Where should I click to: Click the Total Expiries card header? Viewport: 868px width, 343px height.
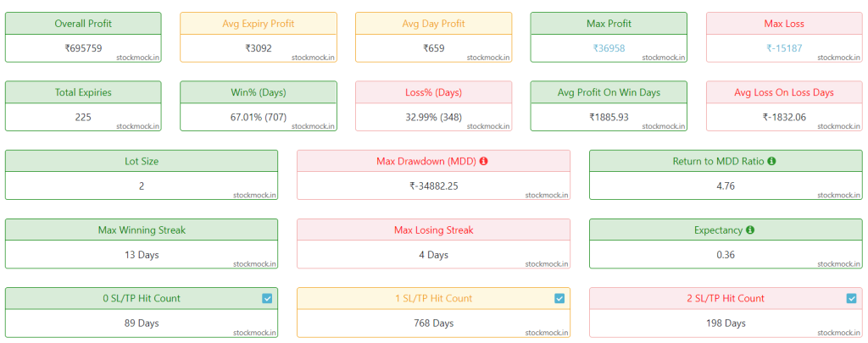[x=83, y=92]
